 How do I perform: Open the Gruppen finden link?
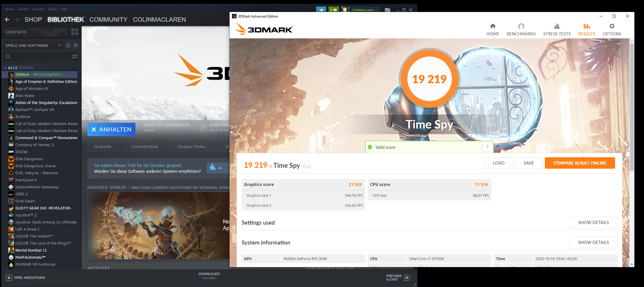tap(192, 147)
